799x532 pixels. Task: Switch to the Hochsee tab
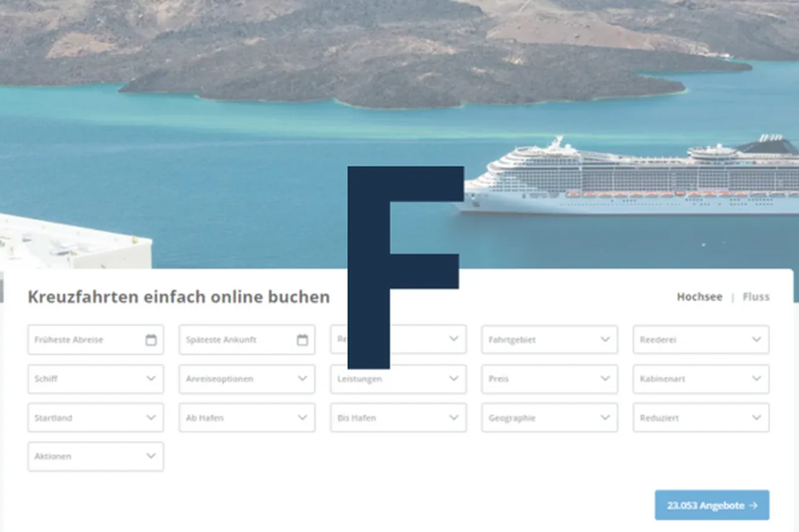click(700, 297)
